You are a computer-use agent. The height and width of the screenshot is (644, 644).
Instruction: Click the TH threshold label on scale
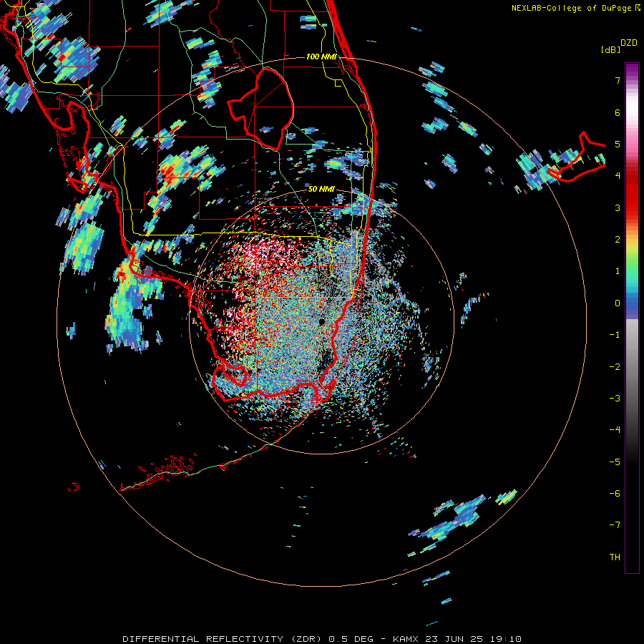pos(615,557)
